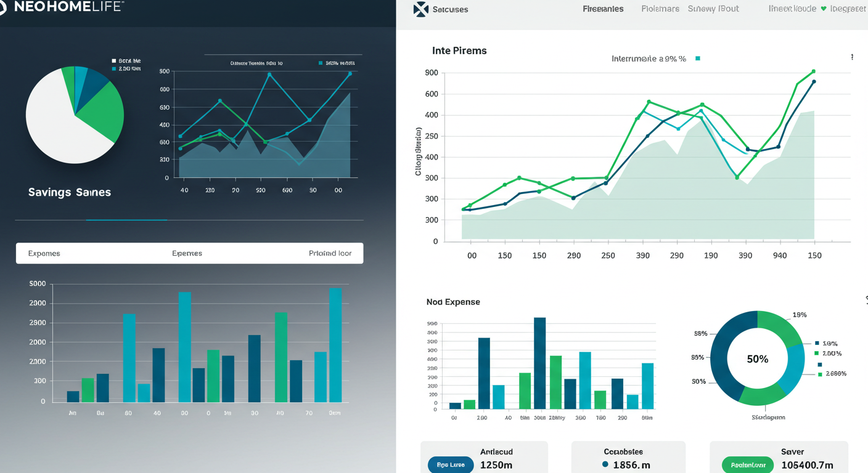This screenshot has width=868, height=473.
Task: Click the white legend square above pie chart
Action: click(113, 61)
